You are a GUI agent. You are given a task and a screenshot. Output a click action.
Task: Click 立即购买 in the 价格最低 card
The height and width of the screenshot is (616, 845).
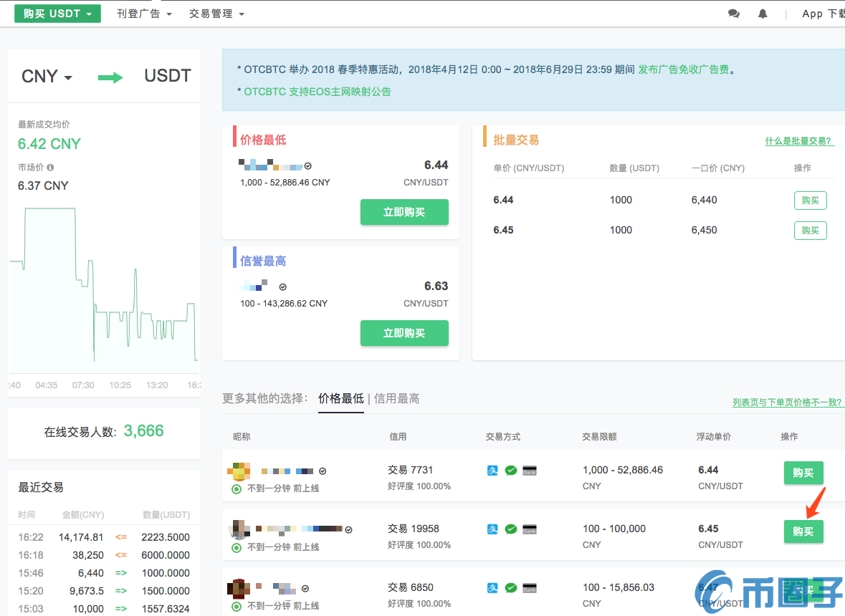pos(404,212)
